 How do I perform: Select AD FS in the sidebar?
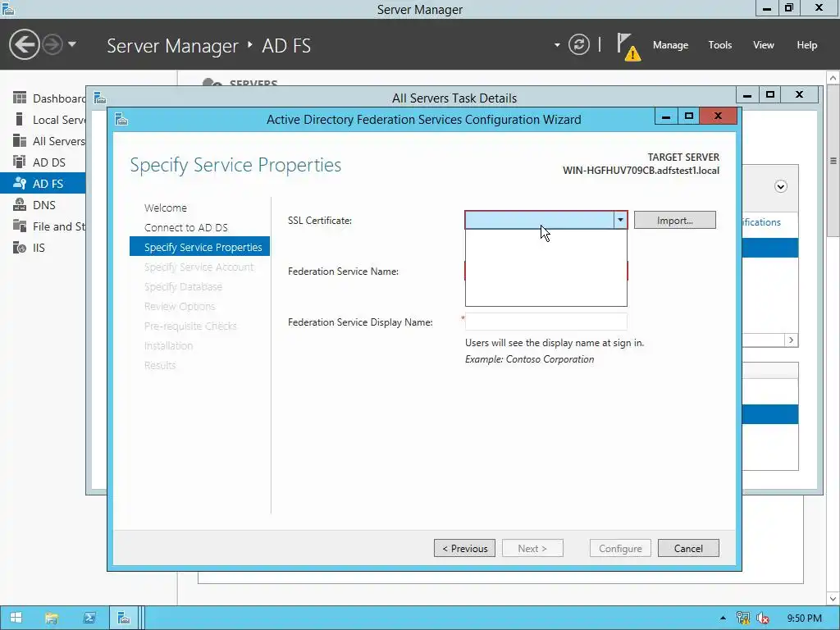pos(43,183)
